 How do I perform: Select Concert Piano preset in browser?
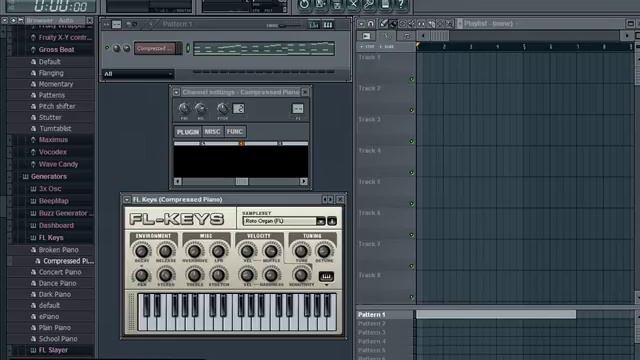click(x=60, y=272)
